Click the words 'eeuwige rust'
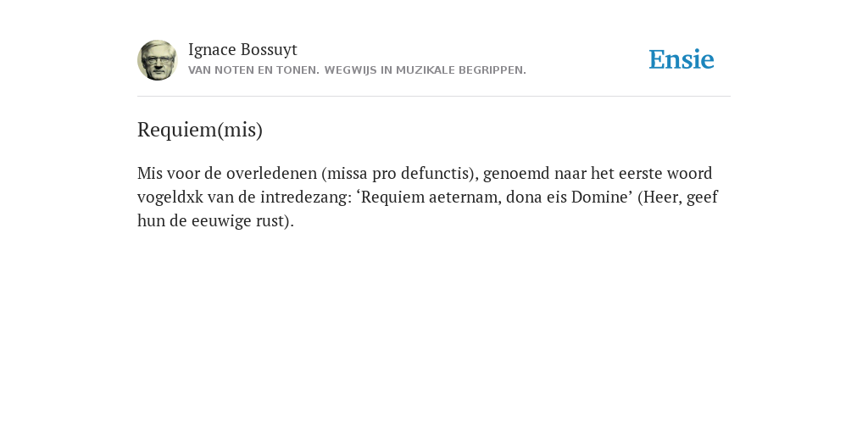The height and width of the screenshot is (434, 868). tap(238, 221)
